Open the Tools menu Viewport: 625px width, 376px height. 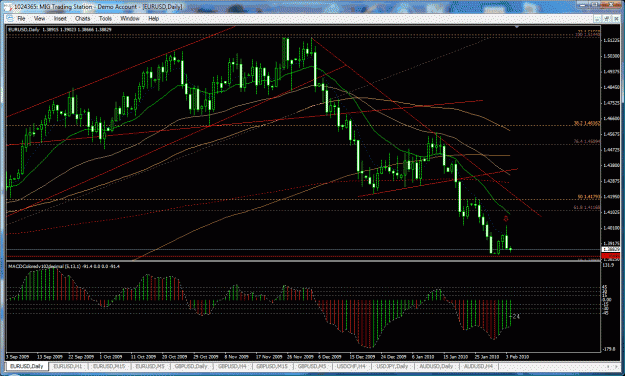[x=105, y=18]
